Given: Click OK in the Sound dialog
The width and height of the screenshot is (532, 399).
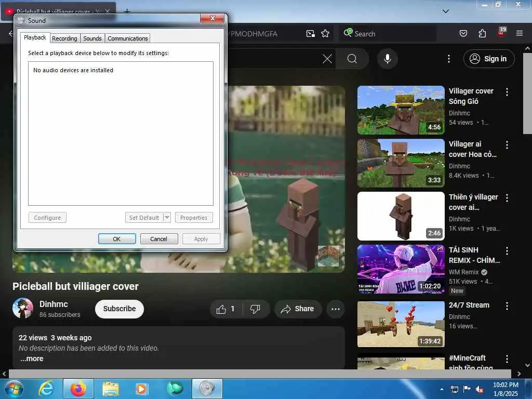Looking at the screenshot, I should click(117, 239).
